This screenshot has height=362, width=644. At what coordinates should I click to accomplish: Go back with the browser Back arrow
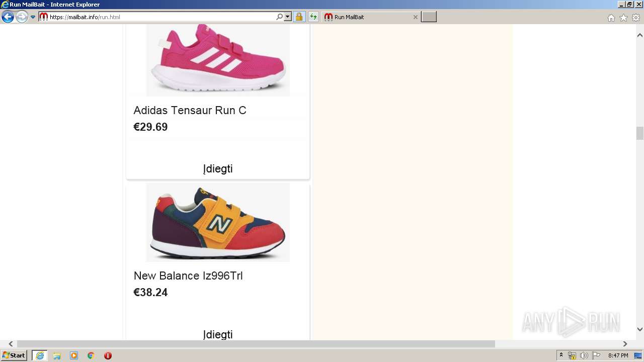(8, 17)
